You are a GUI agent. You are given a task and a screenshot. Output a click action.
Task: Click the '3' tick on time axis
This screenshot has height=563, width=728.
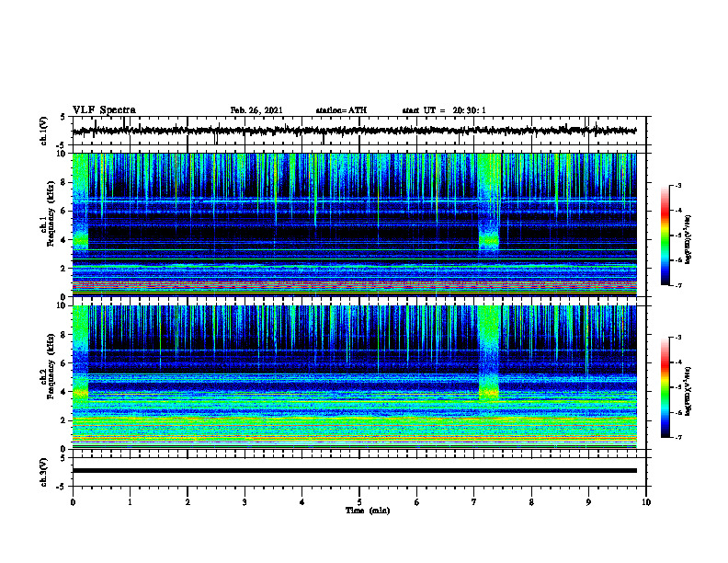245,502
